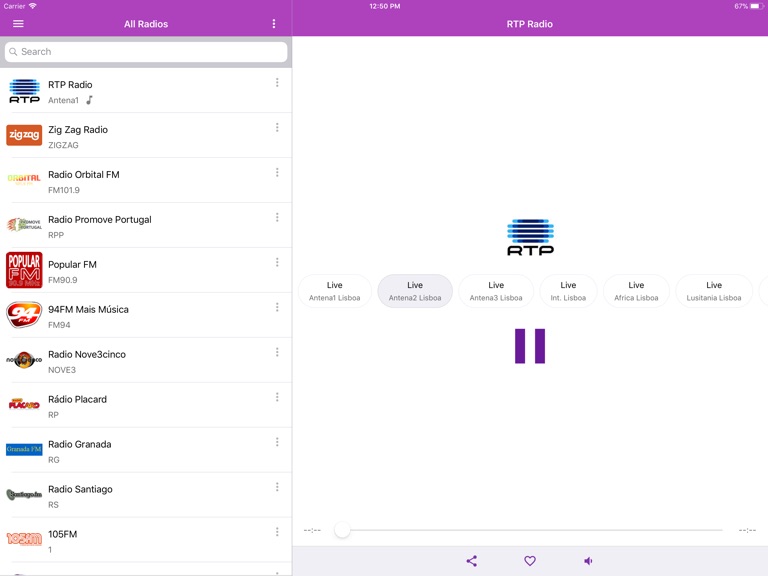Viewport: 768px width, 576px height.
Task: Open options for Radio Granada row
Action: 277,442
